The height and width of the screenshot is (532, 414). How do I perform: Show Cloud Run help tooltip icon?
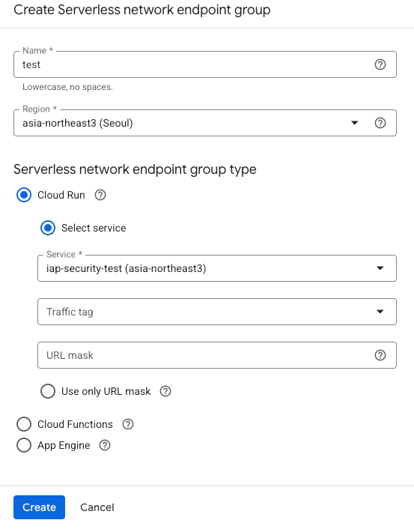click(x=100, y=195)
